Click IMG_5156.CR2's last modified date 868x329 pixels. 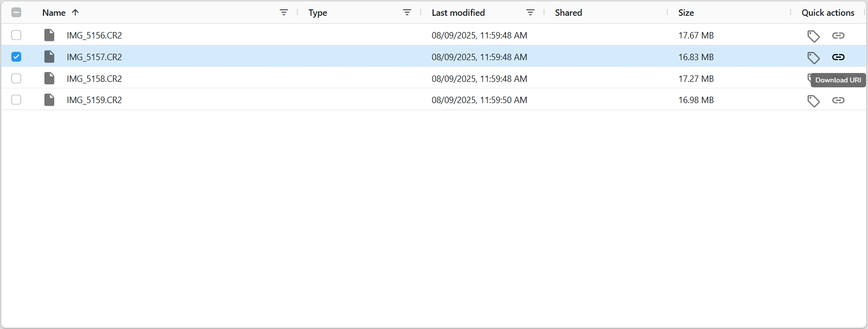tap(479, 36)
